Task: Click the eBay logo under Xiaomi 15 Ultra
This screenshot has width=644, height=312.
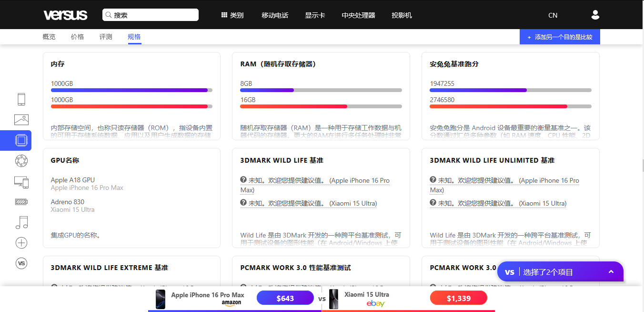Action: click(376, 303)
